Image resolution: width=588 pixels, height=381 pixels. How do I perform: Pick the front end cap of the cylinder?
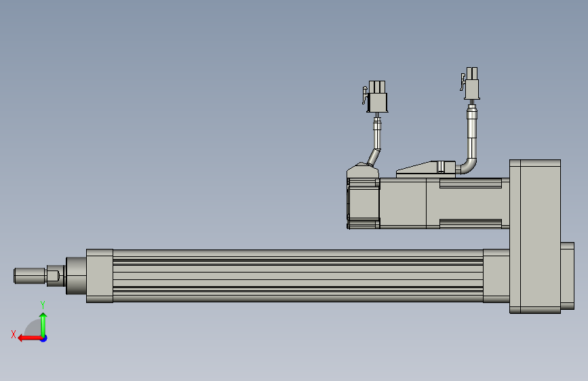100,276
